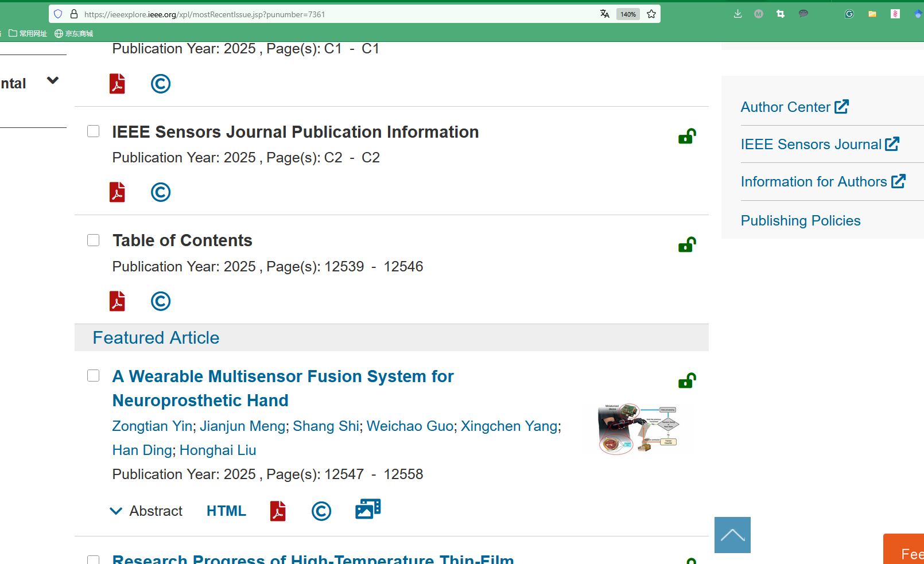Click copyright icon under Publication Information entry
This screenshot has height=564, width=924.
coord(161,192)
